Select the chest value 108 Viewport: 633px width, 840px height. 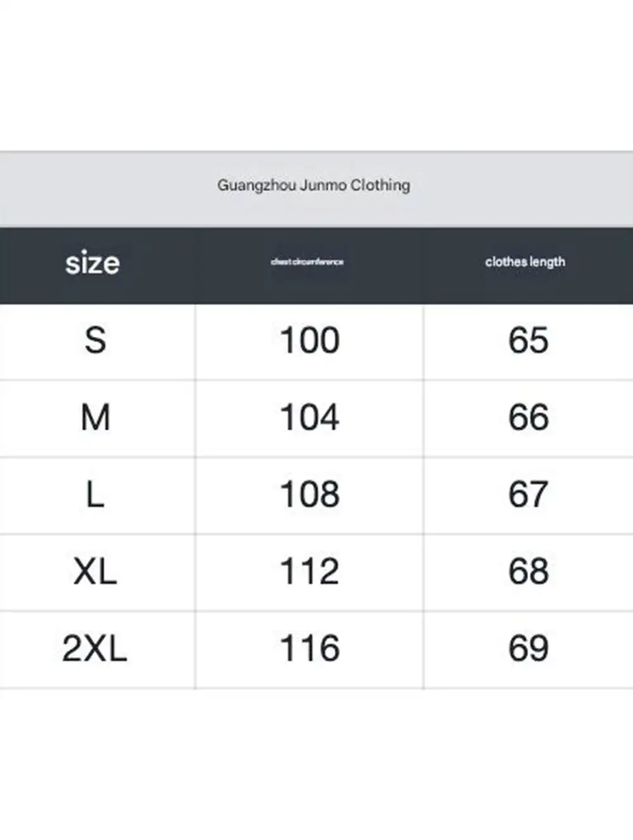(x=310, y=494)
